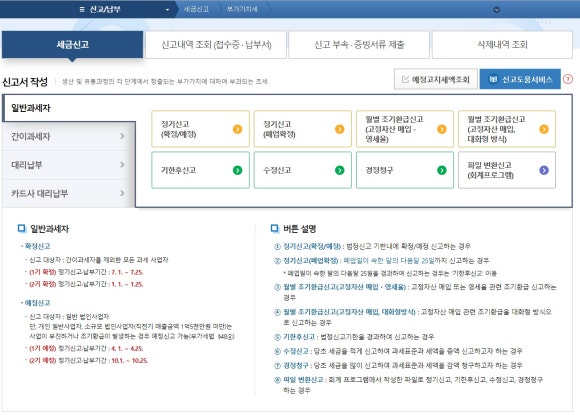Expand the 대리납부 chevron arrow
580x415 pixels.
point(122,165)
